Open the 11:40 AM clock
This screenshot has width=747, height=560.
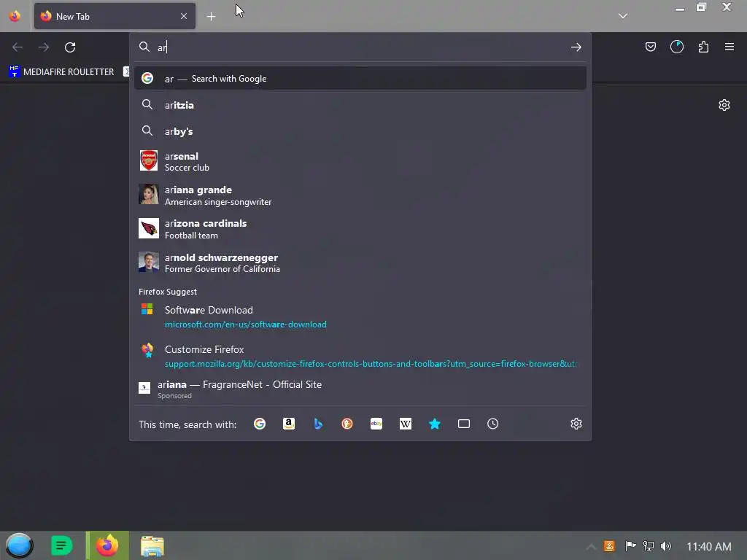(x=709, y=547)
